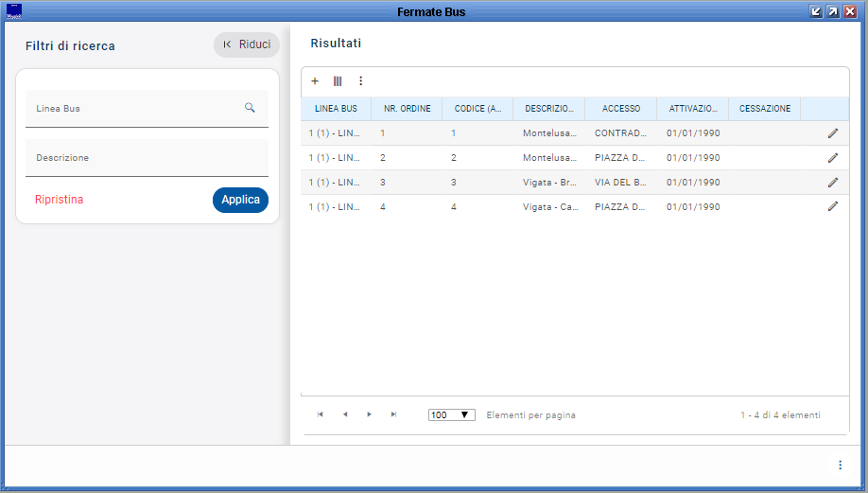Edit row with order number 1
This screenshot has height=493, width=868.
pos(833,132)
